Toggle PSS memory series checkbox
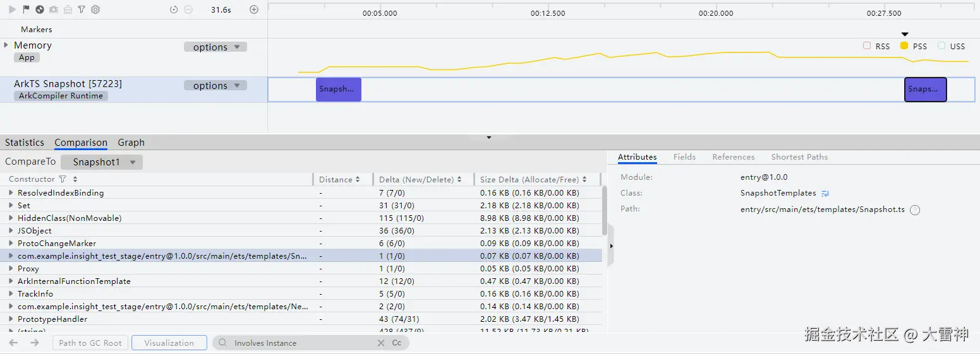 click(904, 46)
